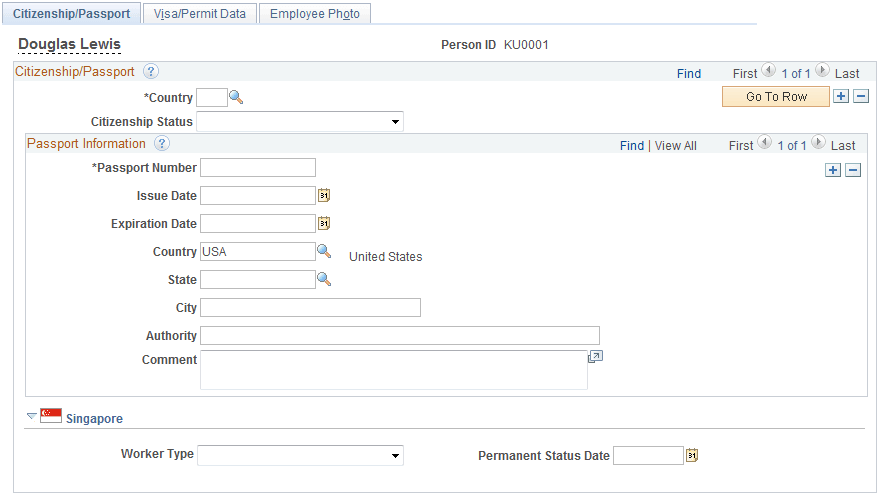
Task: Click the State lookup magnifier icon
Action: (324, 280)
